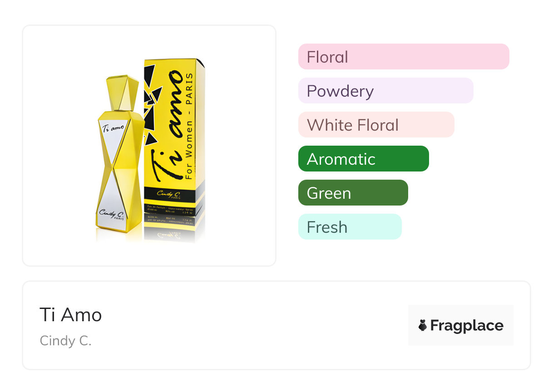Click the Green accord bar
The height and width of the screenshot is (392, 553).
tap(353, 193)
